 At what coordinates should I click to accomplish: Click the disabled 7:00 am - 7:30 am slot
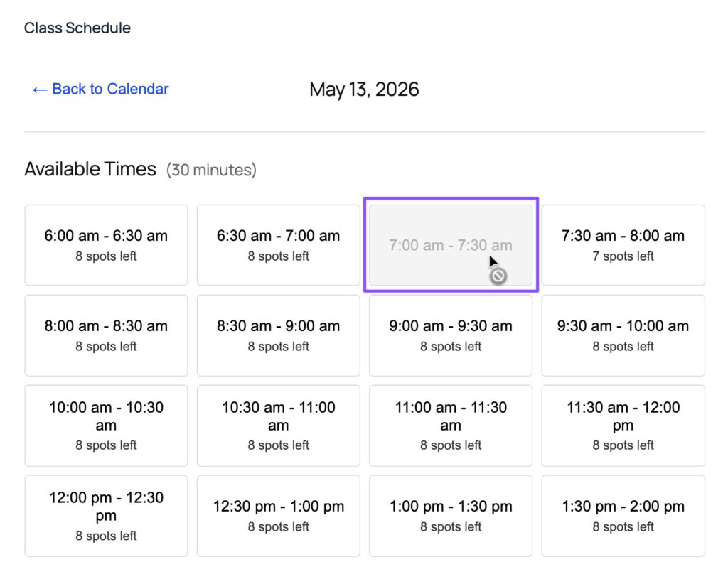[x=450, y=245]
